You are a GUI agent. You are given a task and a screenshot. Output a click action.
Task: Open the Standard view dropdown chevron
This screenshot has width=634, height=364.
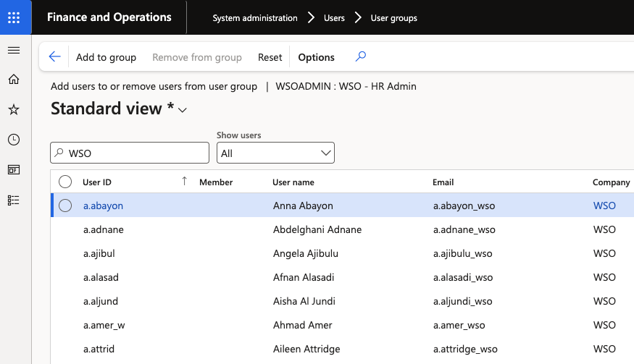pos(183,110)
